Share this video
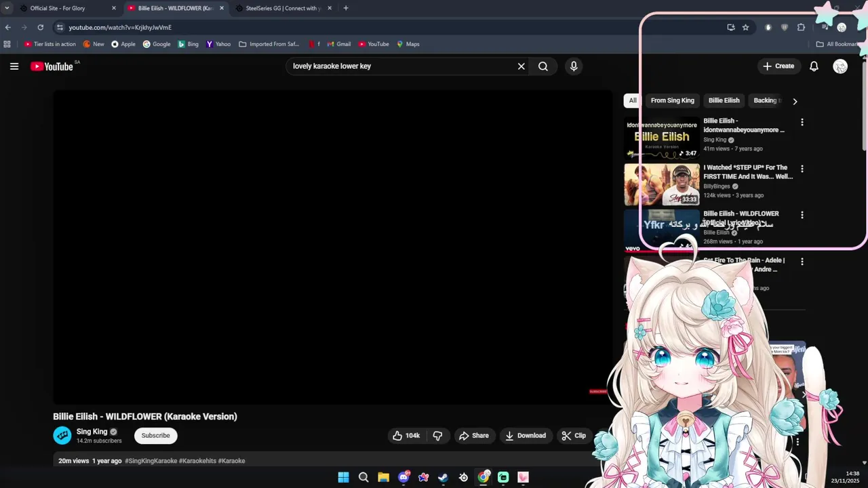 pos(474,436)
